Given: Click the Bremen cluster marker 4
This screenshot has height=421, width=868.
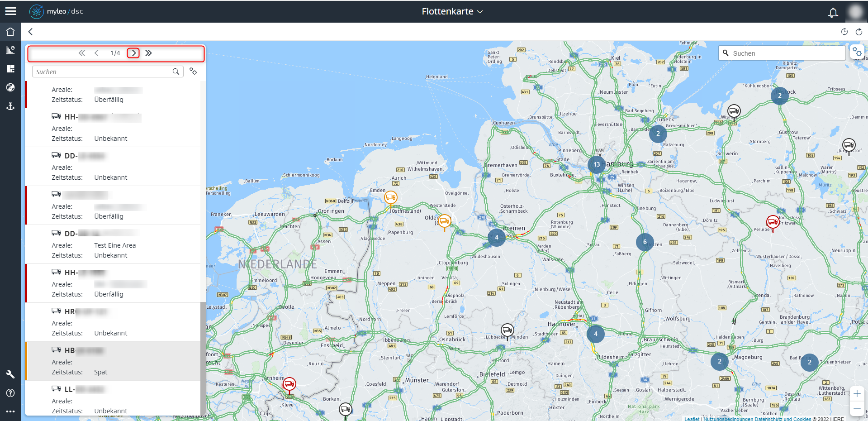Looking at the screenshot, I should [x=497, y=237].
